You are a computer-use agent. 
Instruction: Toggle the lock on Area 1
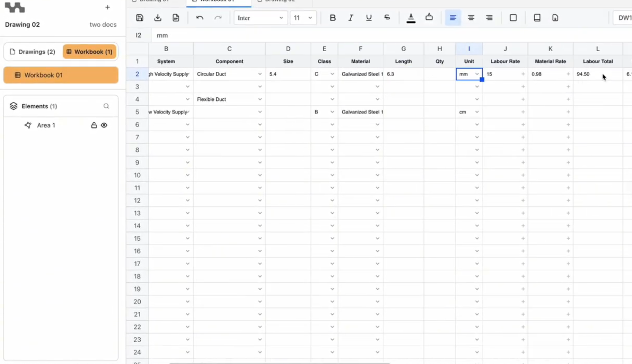(94, 125)
